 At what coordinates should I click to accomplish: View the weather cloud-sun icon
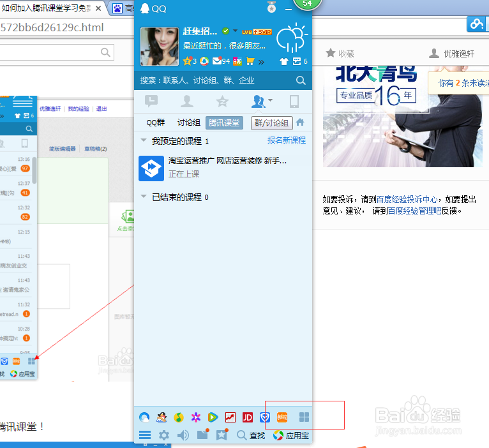pyautogui.click(x=292, y=38)
